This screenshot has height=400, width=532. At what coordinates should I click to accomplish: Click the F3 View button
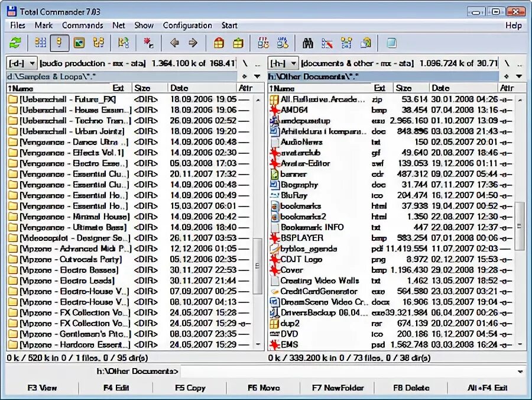42,388
